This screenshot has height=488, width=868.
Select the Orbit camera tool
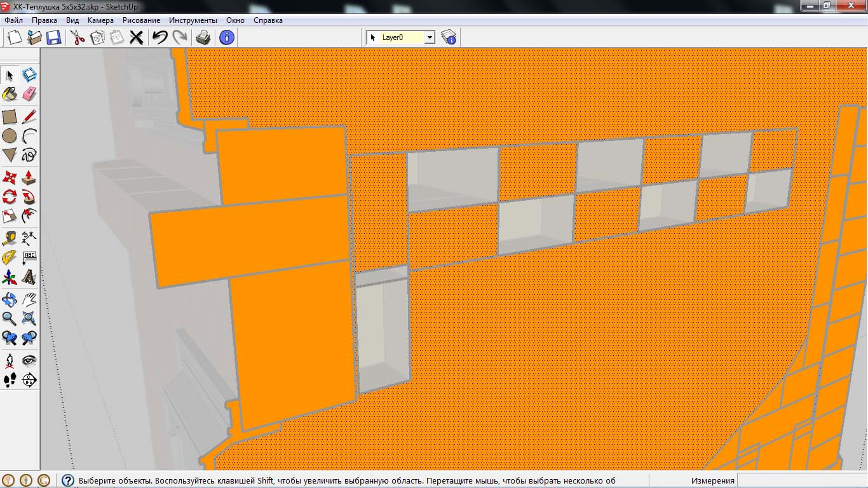tap(10, 299)
